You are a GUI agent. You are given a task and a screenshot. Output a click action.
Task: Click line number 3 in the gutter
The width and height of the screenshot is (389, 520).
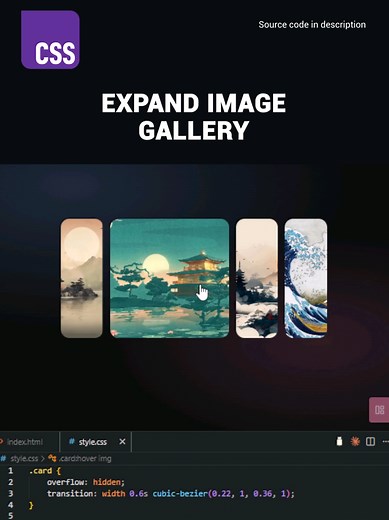[10, 493]
